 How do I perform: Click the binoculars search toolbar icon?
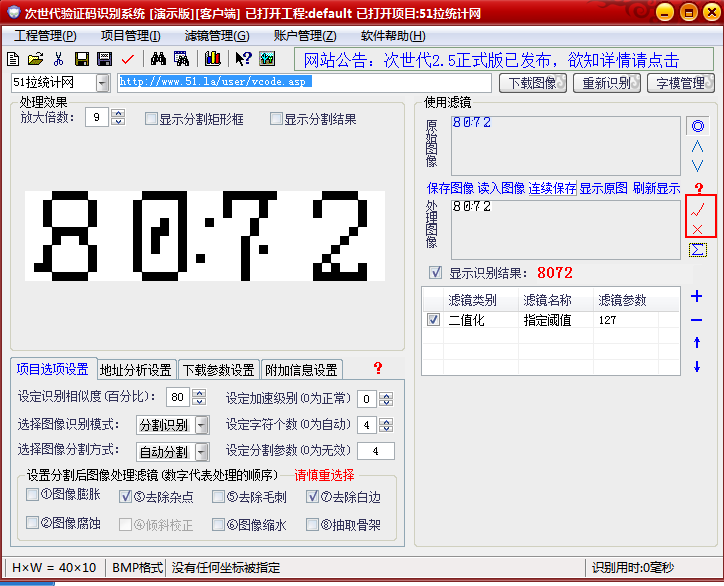(157, 59)
